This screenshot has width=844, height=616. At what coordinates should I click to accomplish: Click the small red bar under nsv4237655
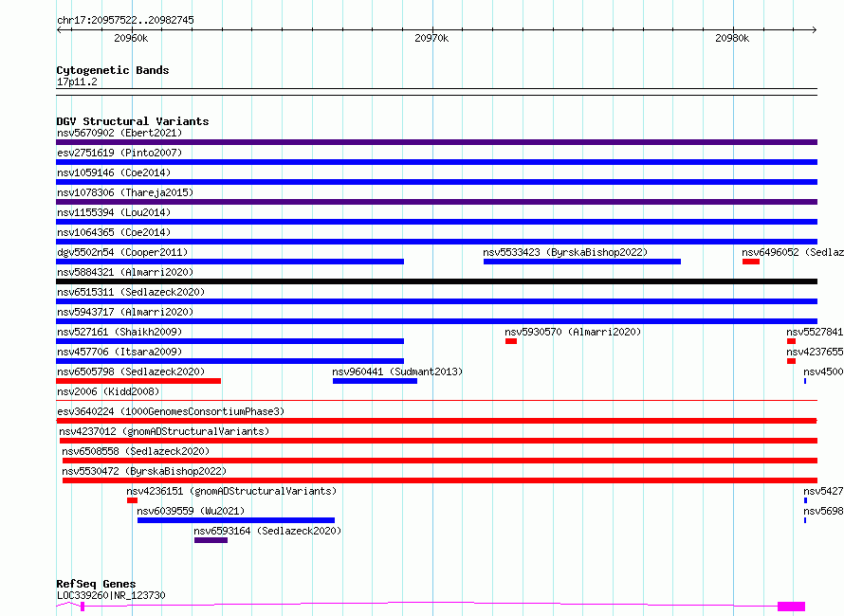(x=791, y=361)
